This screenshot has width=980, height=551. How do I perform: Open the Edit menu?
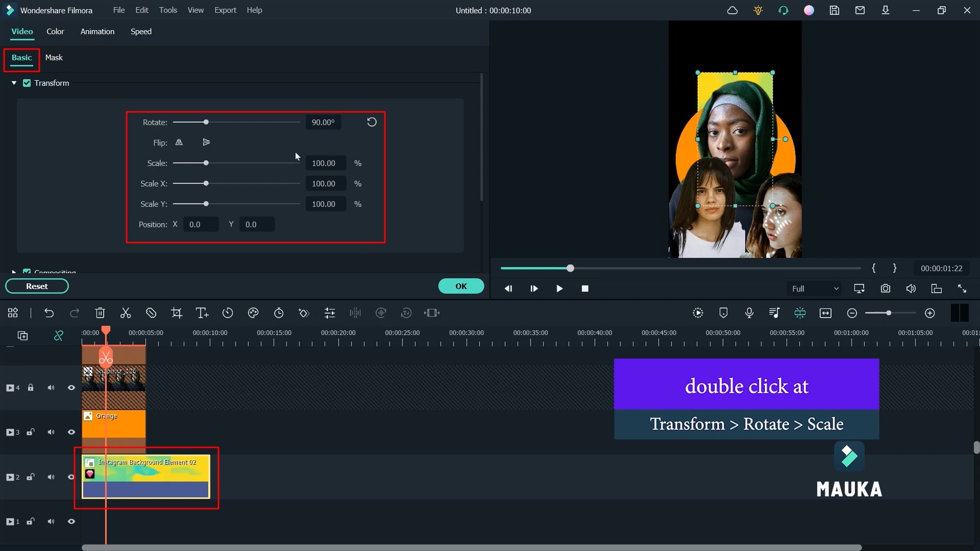pyautogui.click(x=142, y=10)
